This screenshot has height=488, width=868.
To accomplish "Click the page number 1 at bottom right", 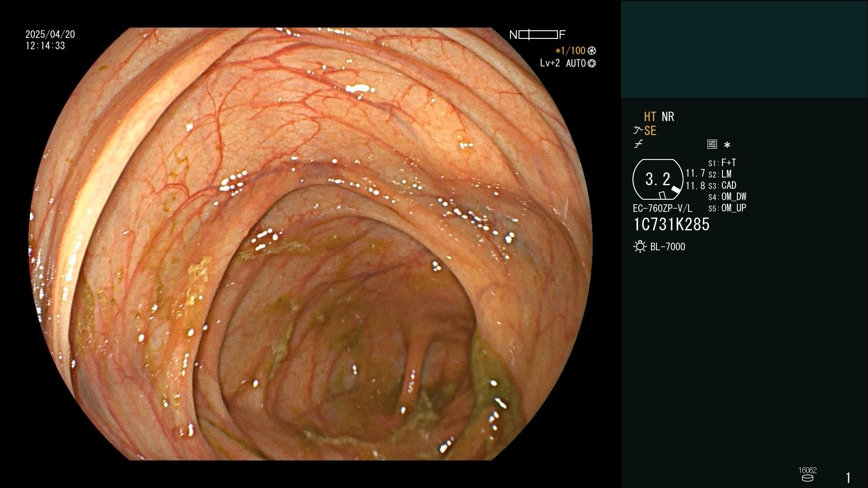I will 848,478.
